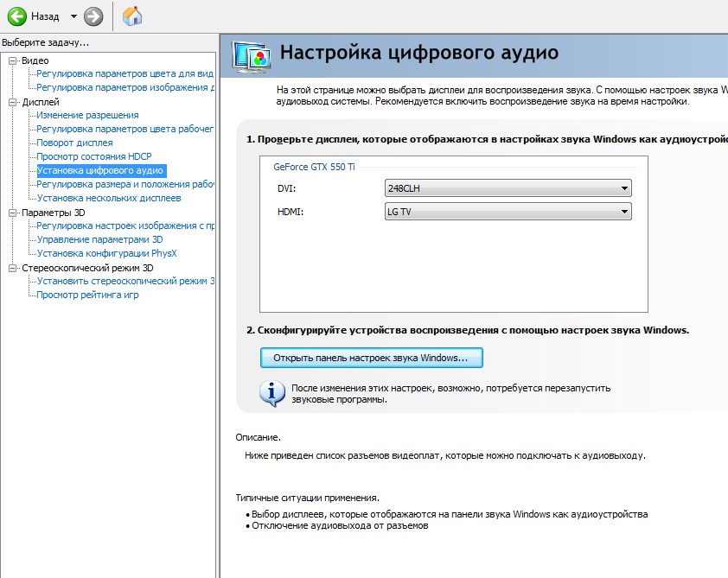Open Поворот дисплея task
Viewport: 728px width, 578px height.
(74, 143)
